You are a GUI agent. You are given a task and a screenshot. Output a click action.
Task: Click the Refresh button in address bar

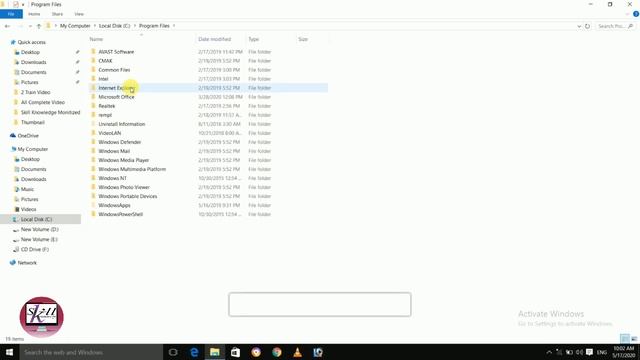pyautogui.click(x=587, y=26)
